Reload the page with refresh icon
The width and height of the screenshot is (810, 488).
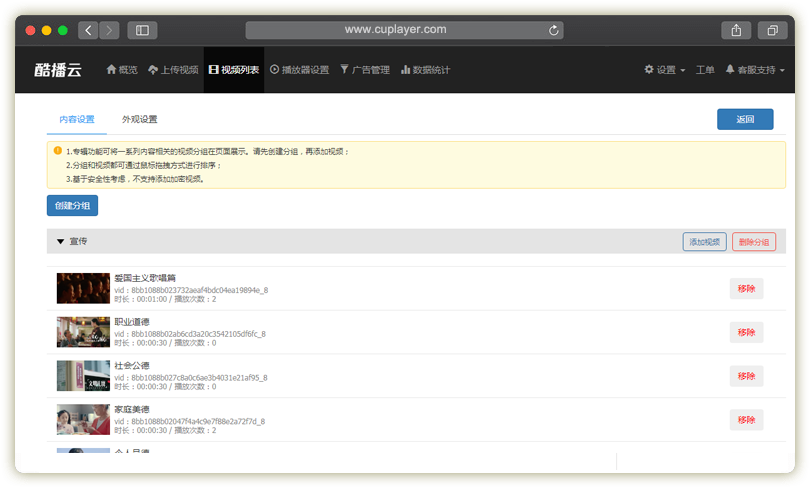(x=554, y=30)
